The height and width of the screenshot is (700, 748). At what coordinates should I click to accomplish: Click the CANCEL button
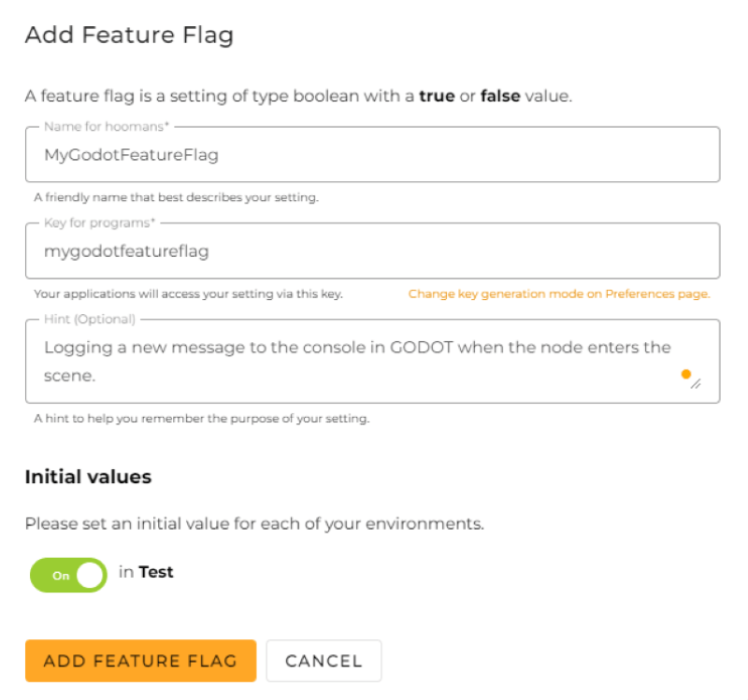click(x=324, y=661)
